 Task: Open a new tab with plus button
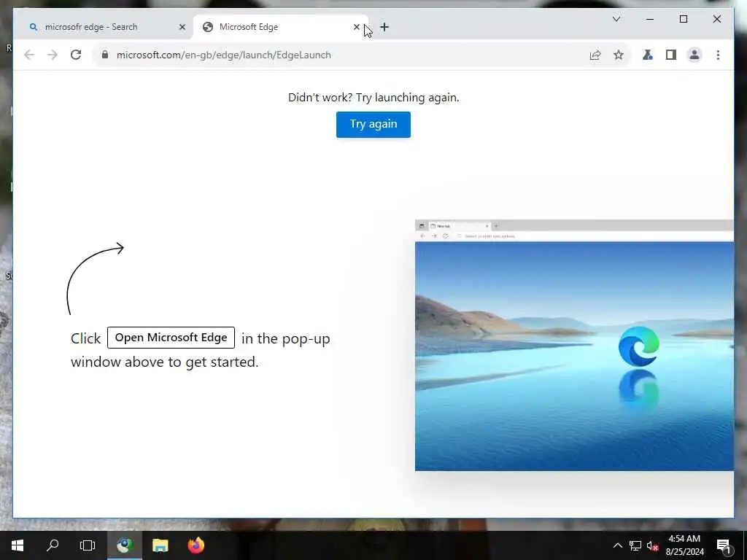[x=384, y=27]
